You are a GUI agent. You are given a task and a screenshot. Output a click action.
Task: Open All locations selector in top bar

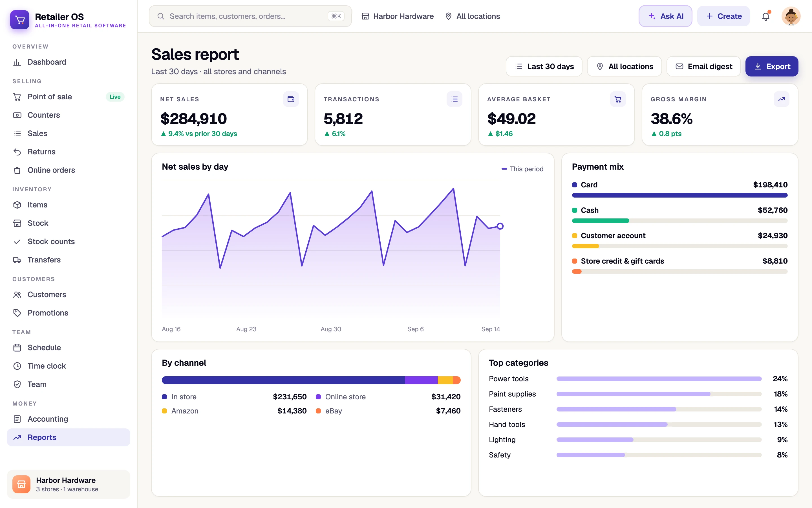tap(473, 16)
